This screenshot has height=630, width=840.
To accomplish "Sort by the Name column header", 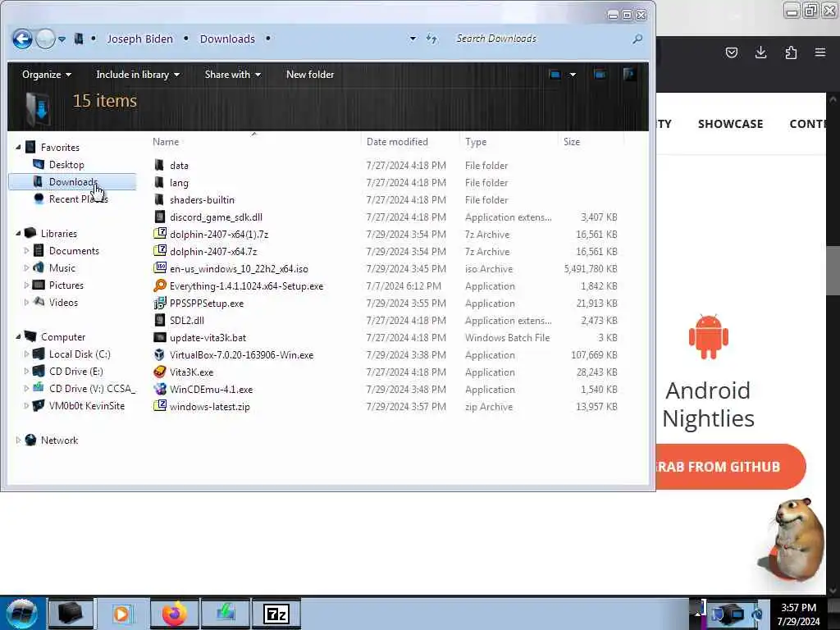I will 166,141.
